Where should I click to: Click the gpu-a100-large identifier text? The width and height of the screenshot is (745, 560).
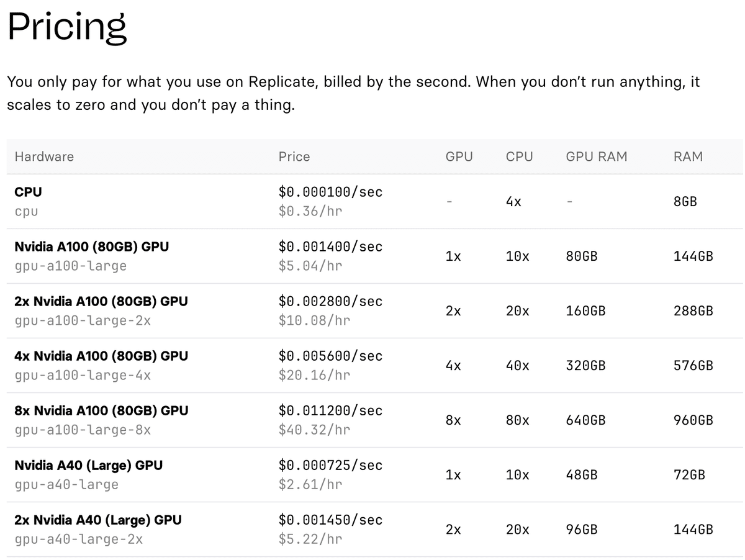[x=70, y=266]
